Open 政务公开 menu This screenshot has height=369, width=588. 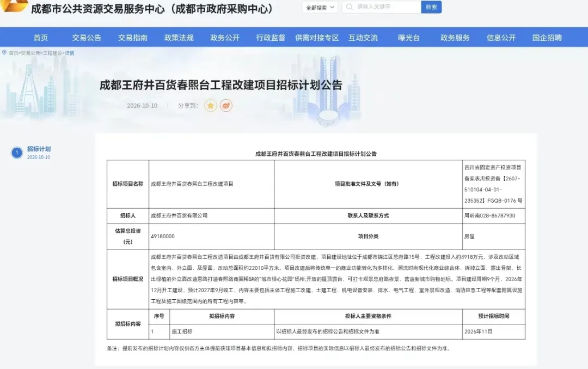coord(225,38)
